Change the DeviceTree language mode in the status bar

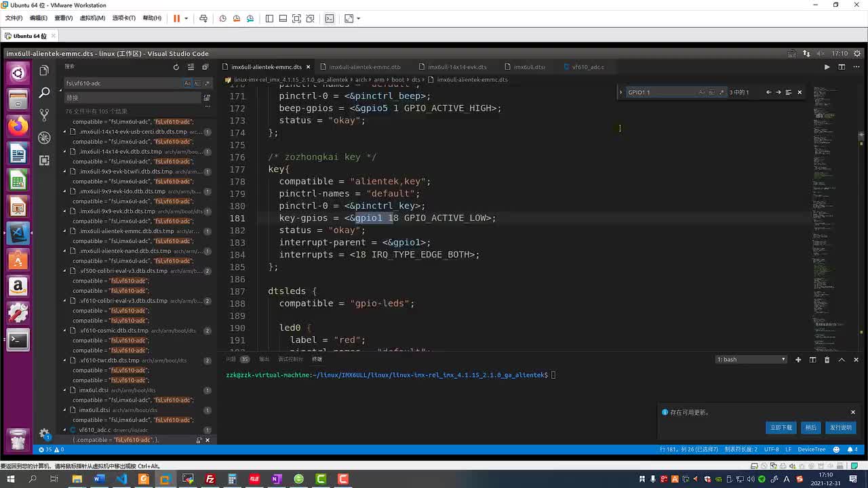(x=812, y=449)
